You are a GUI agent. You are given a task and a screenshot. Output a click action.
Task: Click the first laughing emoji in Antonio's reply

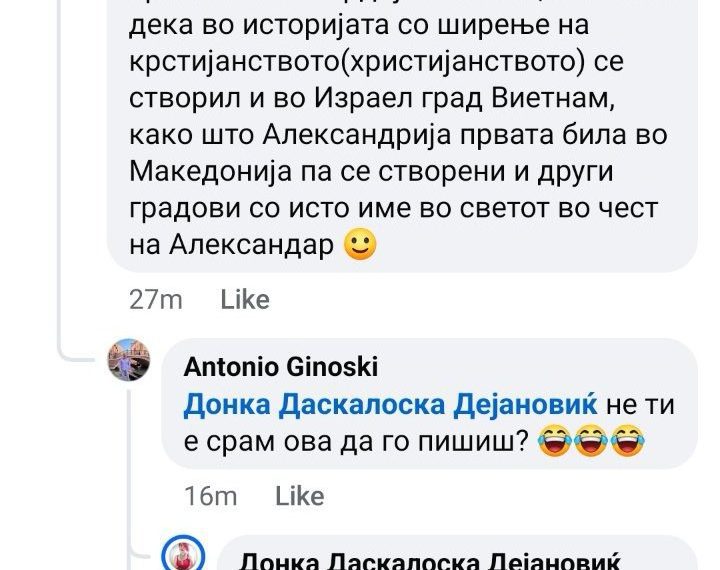click(x=554, y=441)
